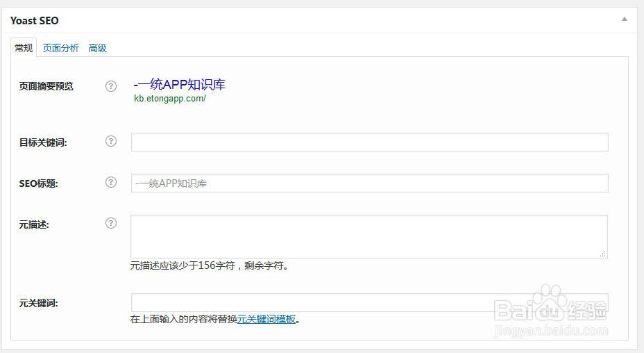The image size is (644, 353).
Task: Focus the 目标关键词 input field
Action: pos(370,142)
